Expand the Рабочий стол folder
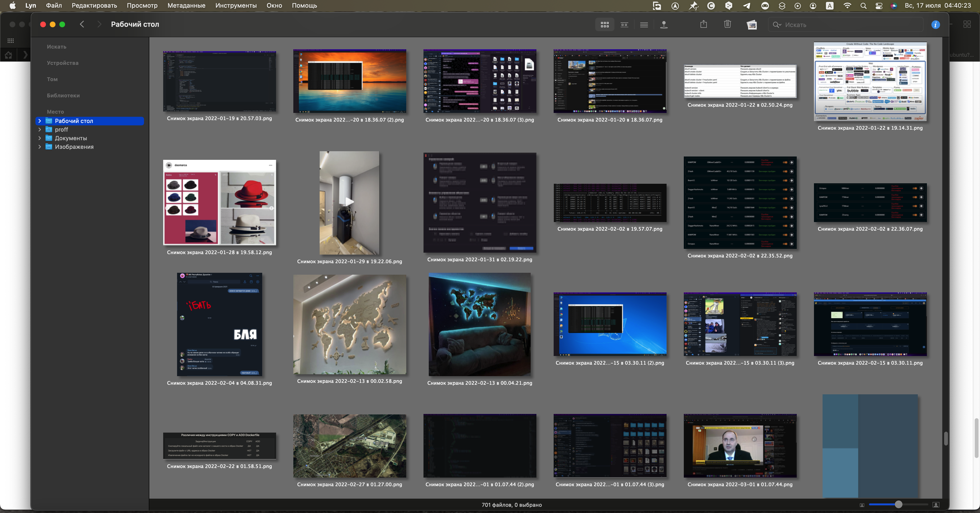Screen dimensions: 980x513 coord(39,121)
